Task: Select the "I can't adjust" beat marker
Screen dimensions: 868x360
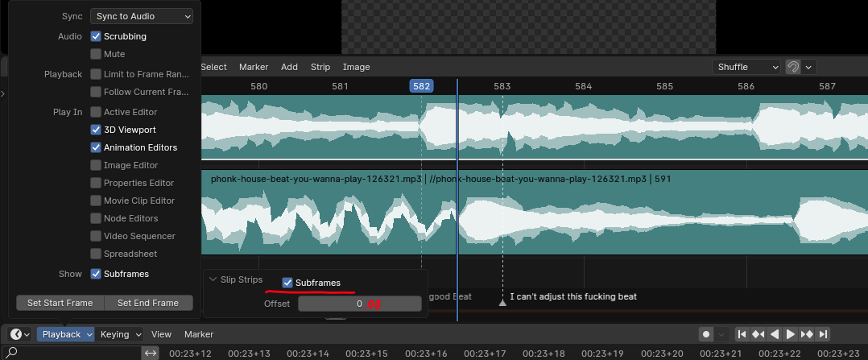Action: [x=502, y=303]
